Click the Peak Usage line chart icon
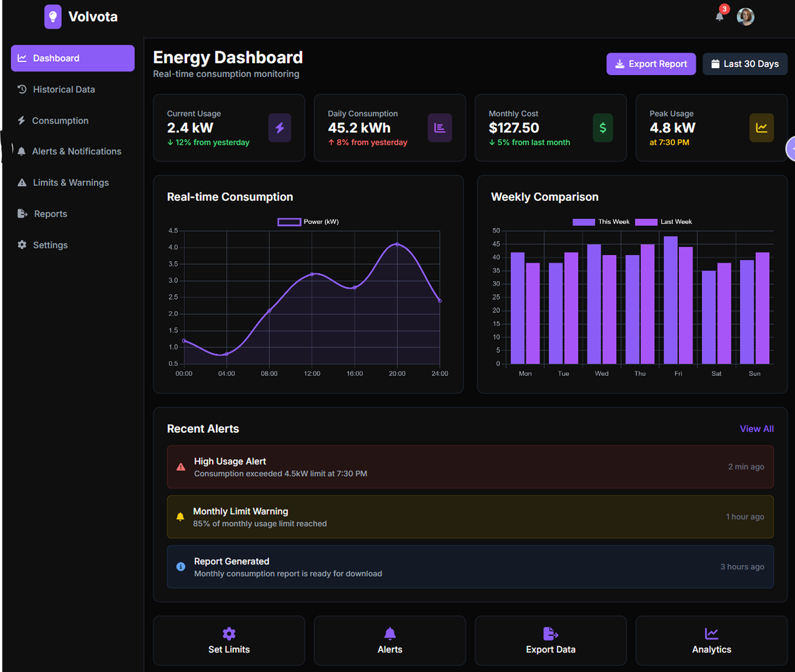Viewport: 795px width, 672px height. click(x=761, y=128)
